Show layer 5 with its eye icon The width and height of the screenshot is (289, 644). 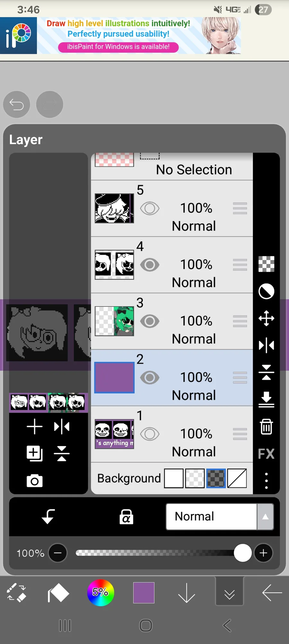pos(150,209)
